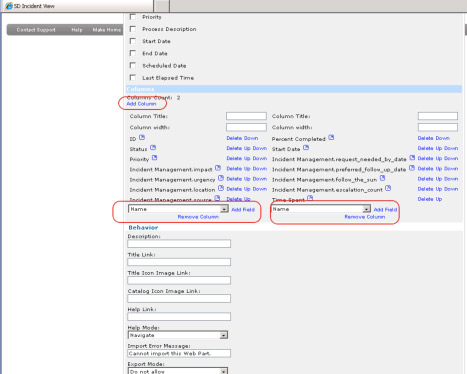Screen dimensions: 467x374
Task: Click Add Field link in left column
Action: (x=243, y=209)
